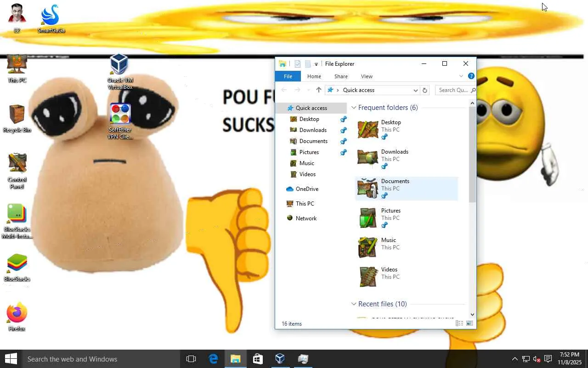The width and height of the screenshot is (588, 368).
Task: Go up one folder level
Action: (x=318, y=90)
